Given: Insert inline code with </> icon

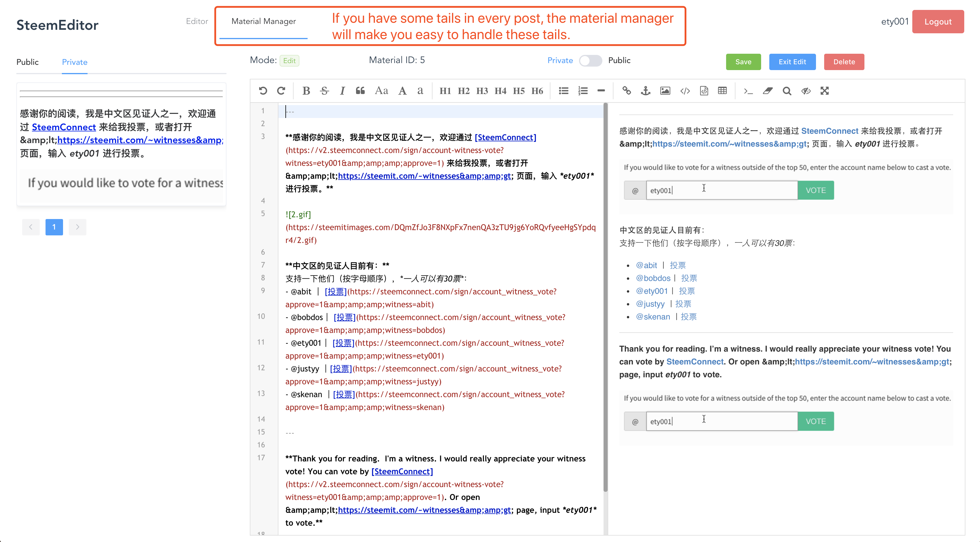Looking at the screenshot, I should pos(685,91).
